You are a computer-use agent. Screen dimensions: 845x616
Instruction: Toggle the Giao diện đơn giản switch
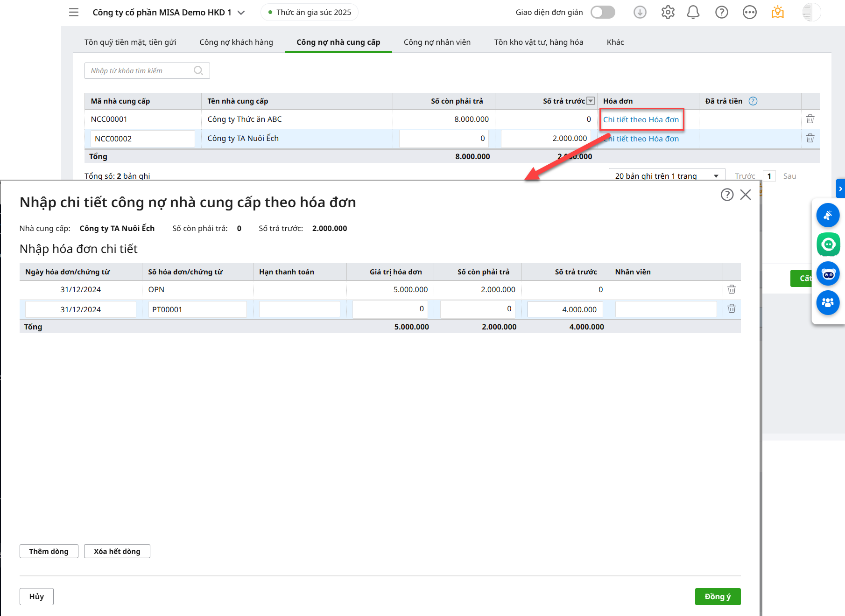(602, 12)
